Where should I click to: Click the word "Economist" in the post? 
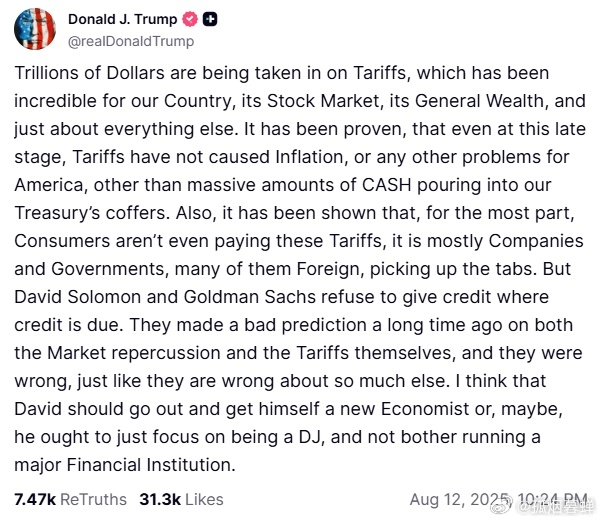(425, 409)
